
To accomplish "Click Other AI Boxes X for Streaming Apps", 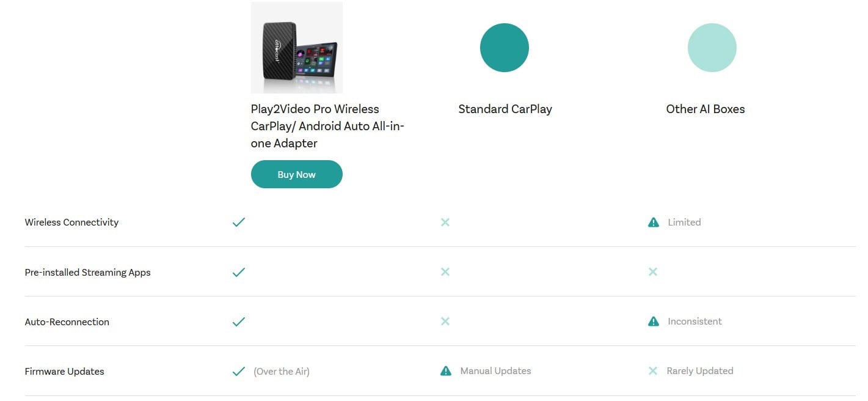I will pos(653,272).
